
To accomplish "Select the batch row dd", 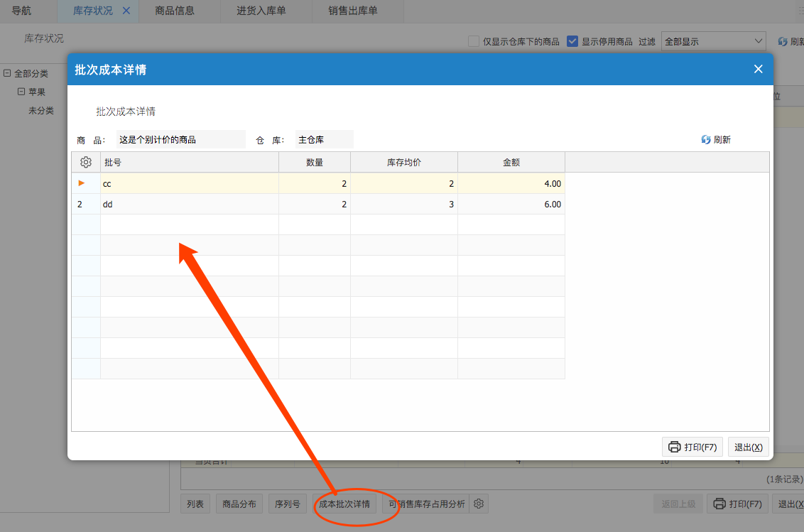I will (189, 205).
